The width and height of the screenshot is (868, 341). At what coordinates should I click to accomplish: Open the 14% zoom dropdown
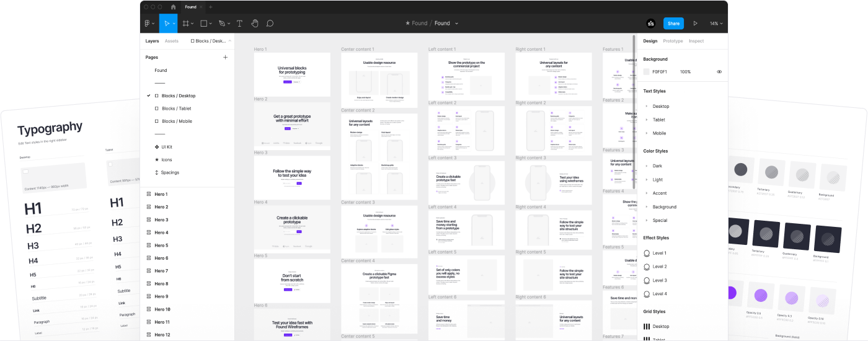pos(716,24)
